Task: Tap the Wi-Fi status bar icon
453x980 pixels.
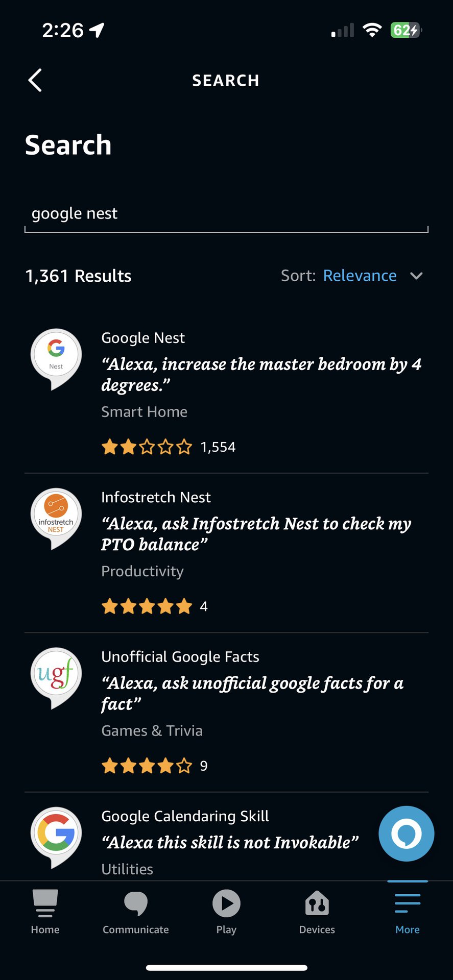Action: pos(372,30)
